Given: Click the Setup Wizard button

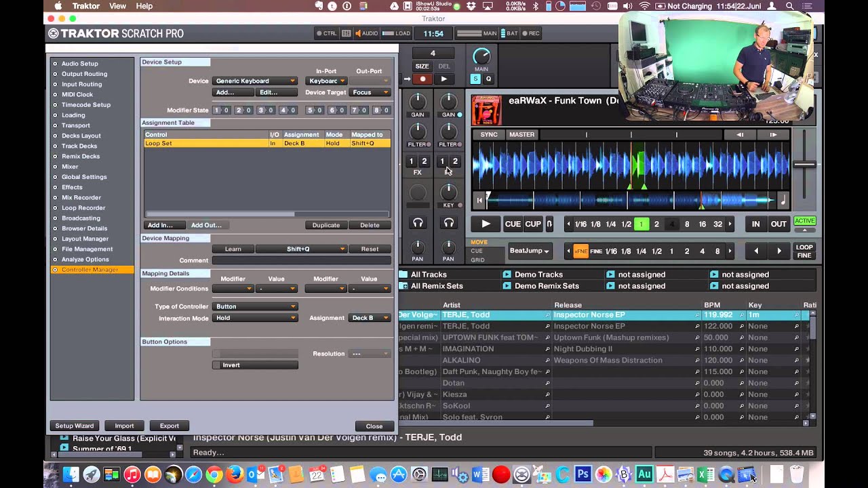Looking at the screenshot, I should 75,426.
